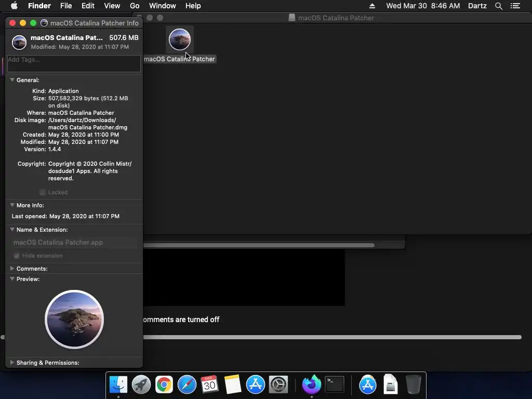Click the Kind: Application value
The width and height of the screenshot is (532, 399).
tap(63, 91)
